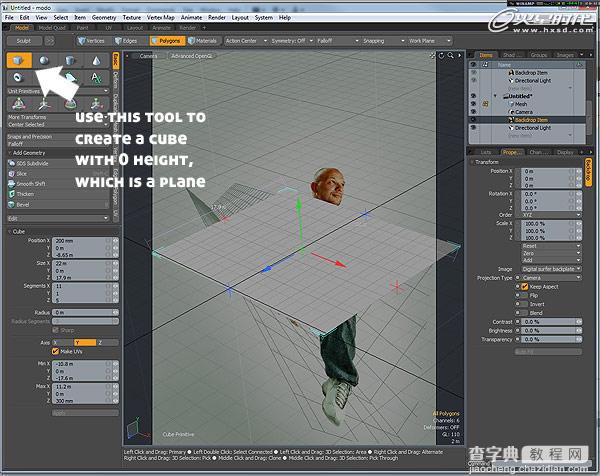Switch to Polygons selection mode
The image size is (600, 476).
(167, 41)
